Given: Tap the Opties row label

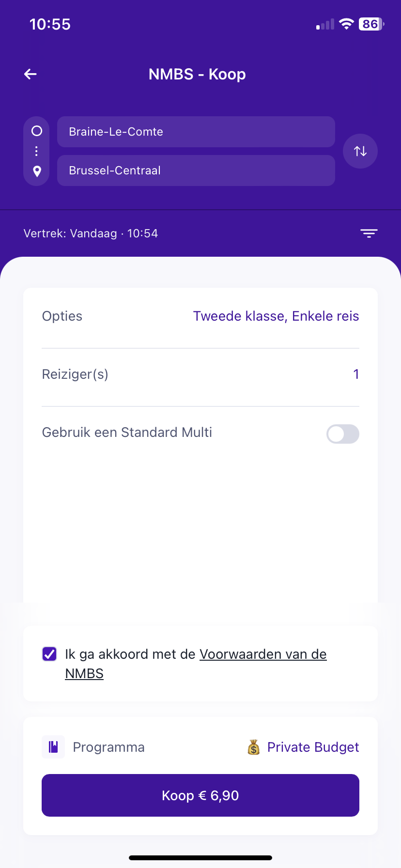Looking at the screenshot, I should click(62, 316).
